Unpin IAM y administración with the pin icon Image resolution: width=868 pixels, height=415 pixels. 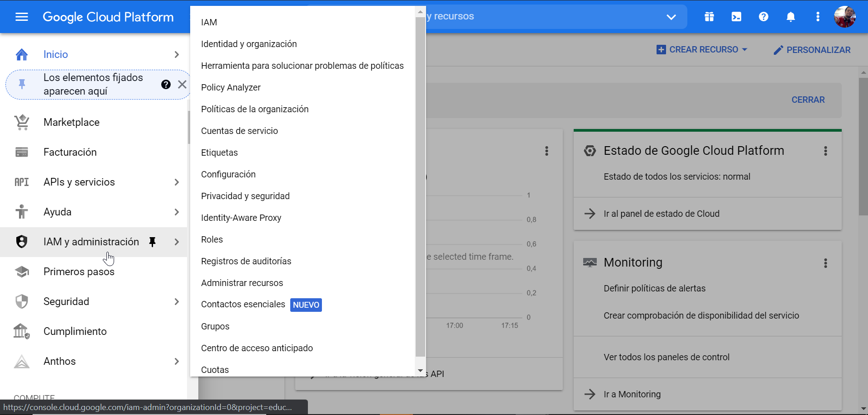click(x=153, y=242)
